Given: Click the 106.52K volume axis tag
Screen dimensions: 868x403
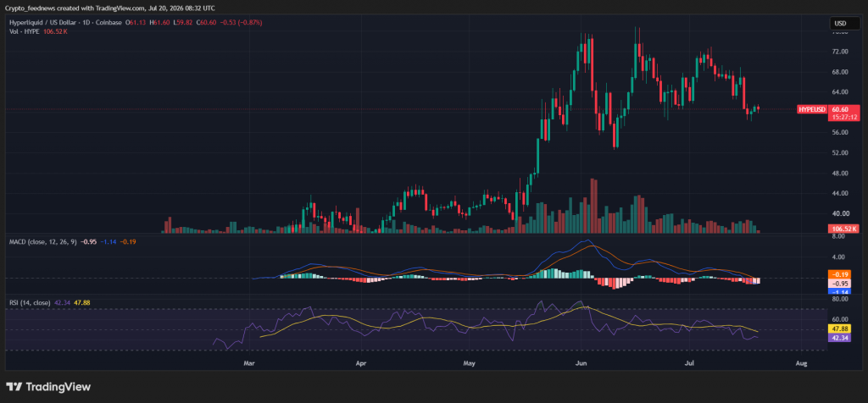Looking at the screenshot, I should click(x=843, y=229).
